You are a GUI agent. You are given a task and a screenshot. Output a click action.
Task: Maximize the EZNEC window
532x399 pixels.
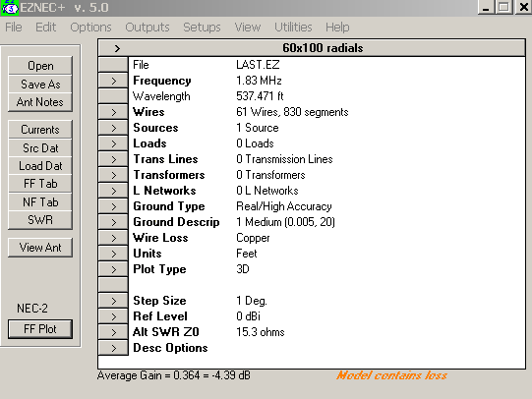503,7
